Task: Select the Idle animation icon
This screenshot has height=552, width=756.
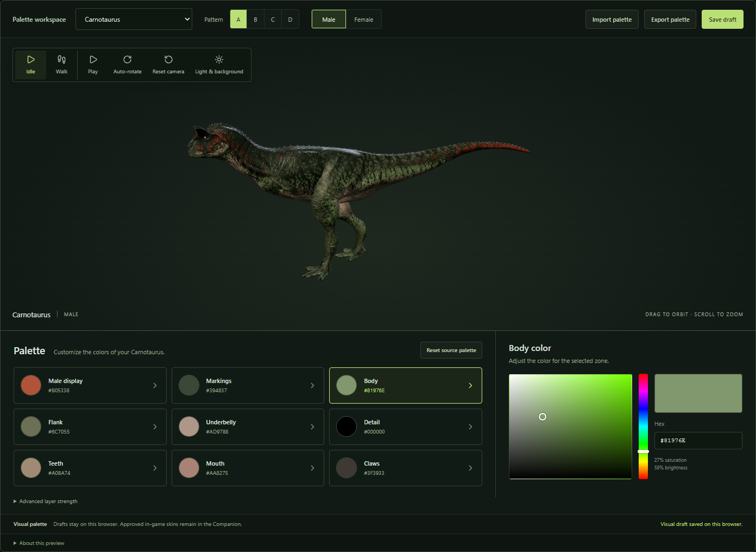Action: click(31, 59)
